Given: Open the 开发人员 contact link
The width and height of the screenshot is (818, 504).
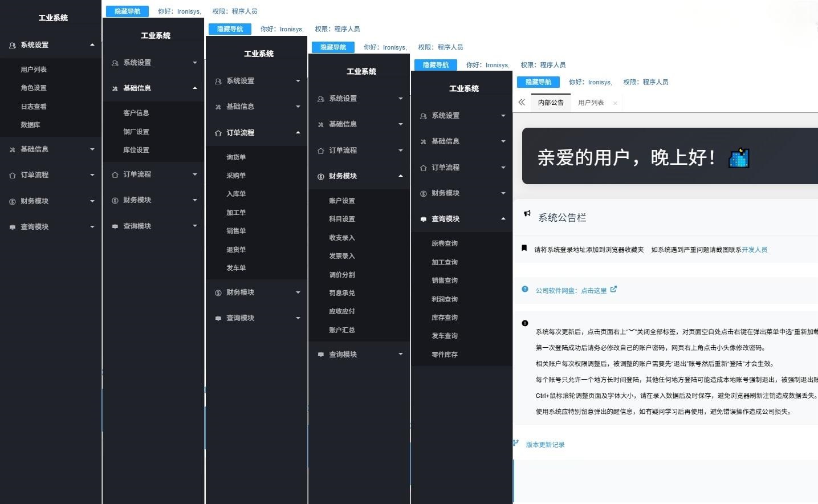Looking at the screenshot, I should point(754,250).
